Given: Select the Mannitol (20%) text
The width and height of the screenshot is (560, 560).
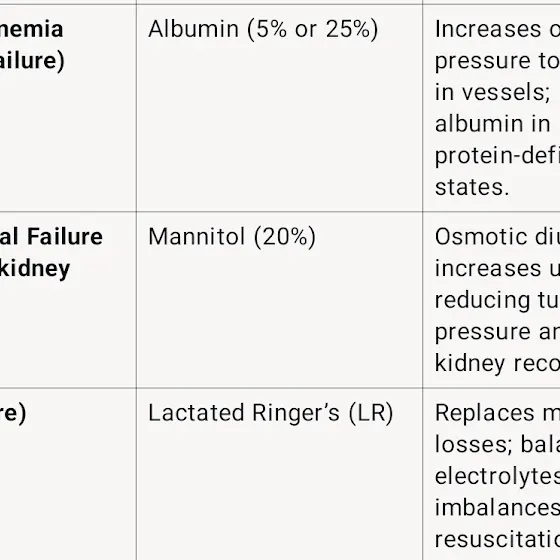Looking at the screenshot, I should (x=232, y=237).
